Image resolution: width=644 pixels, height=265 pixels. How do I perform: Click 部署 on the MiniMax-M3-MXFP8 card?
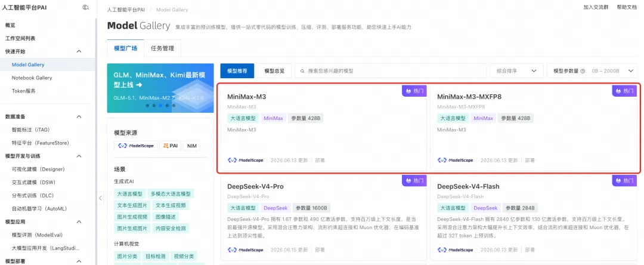click(530, 160)
